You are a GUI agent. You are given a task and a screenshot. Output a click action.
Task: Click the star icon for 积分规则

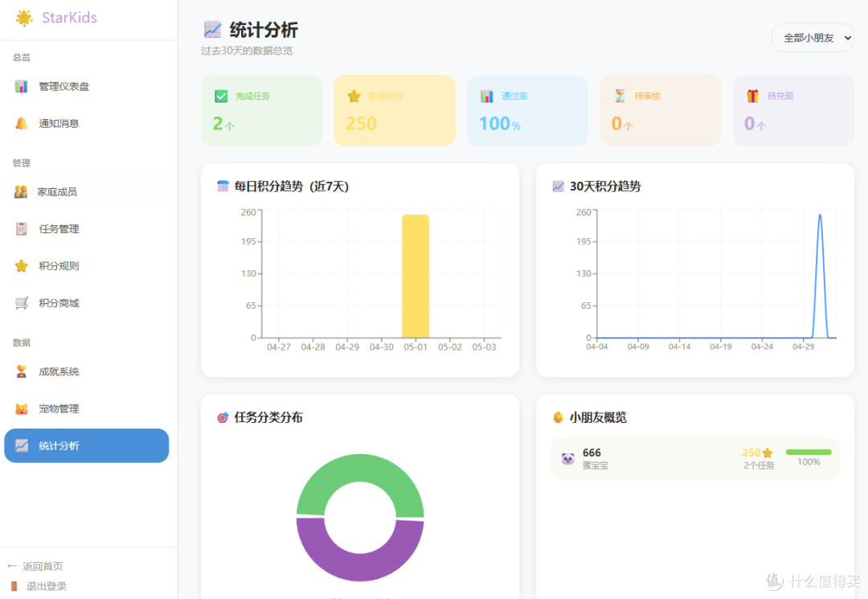coord(21,265)
